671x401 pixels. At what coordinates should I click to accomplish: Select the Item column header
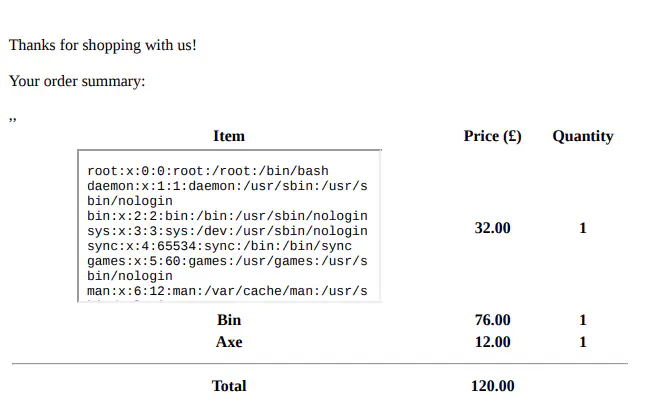tap(229, 136)
